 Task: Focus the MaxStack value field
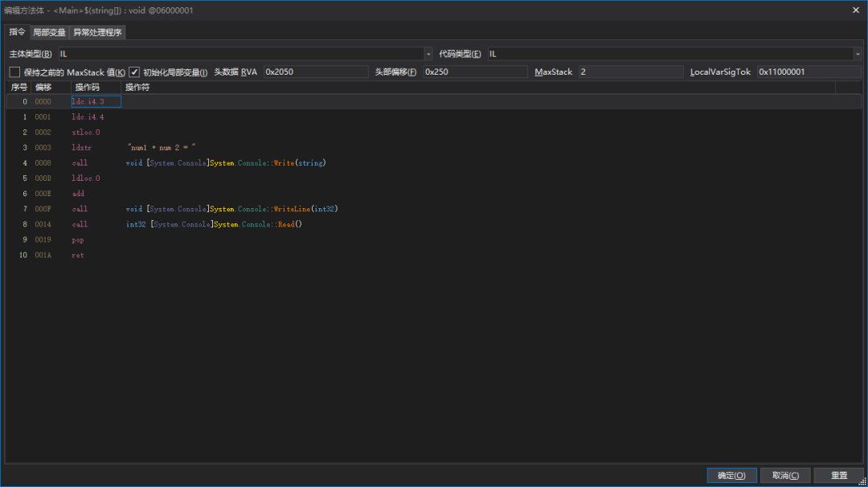pos(630,72)
